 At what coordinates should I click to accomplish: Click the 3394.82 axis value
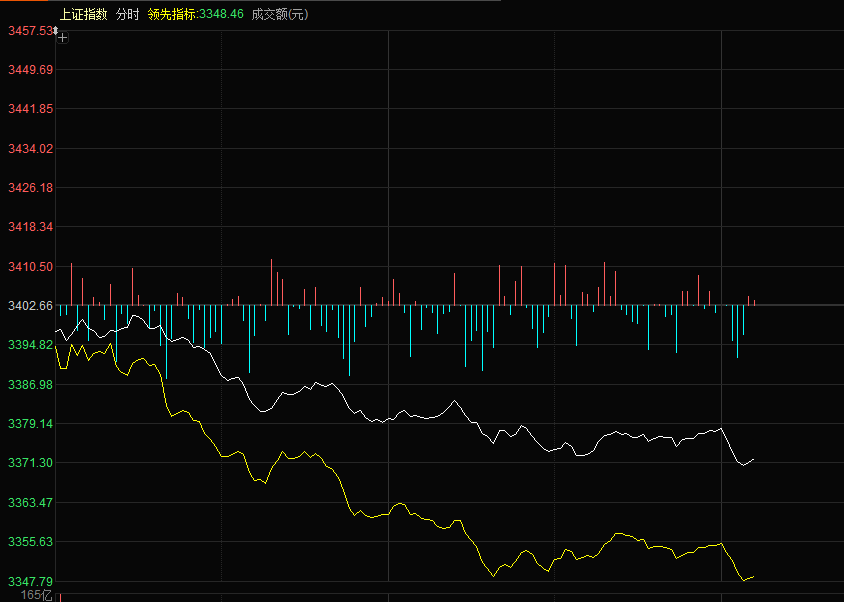[31, 345]
